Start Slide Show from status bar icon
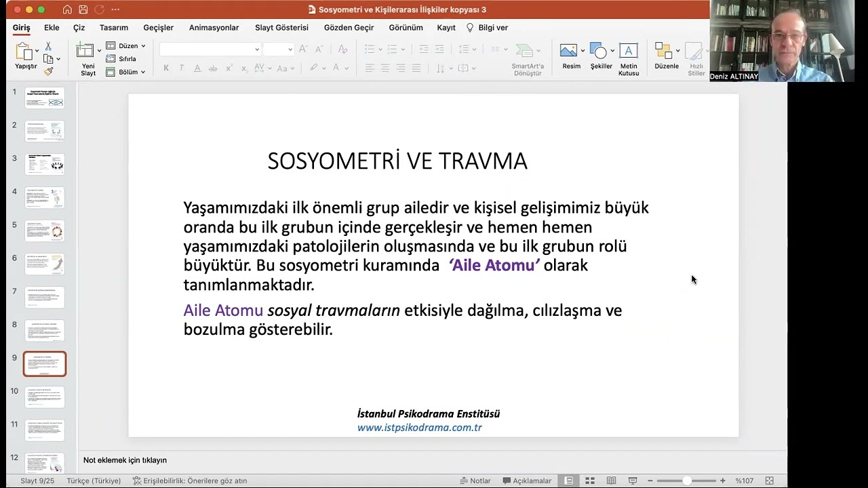This screenshot has height=488, width=868. [633, 481]
